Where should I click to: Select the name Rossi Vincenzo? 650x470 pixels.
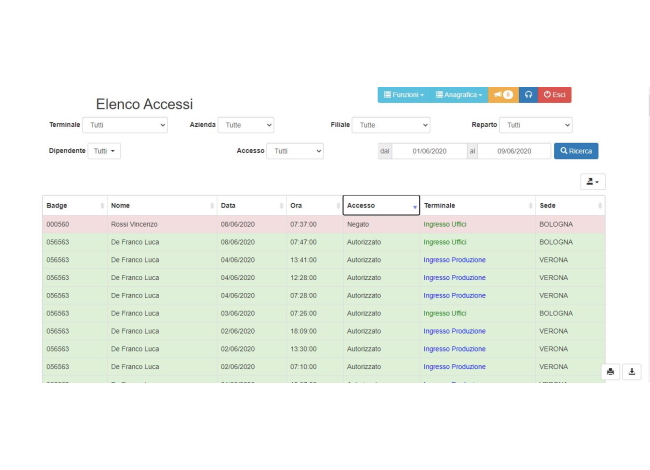click(x=134, y=224)
